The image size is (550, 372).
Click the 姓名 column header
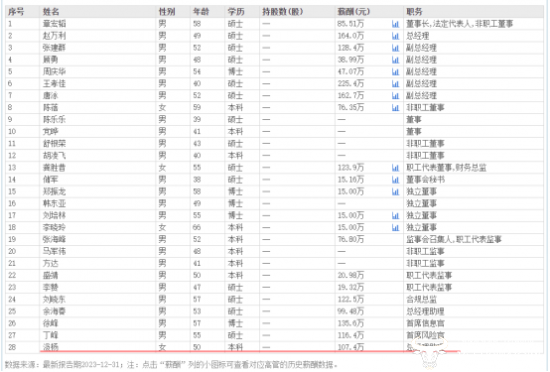pyautogui.click(x=51, y=12)
